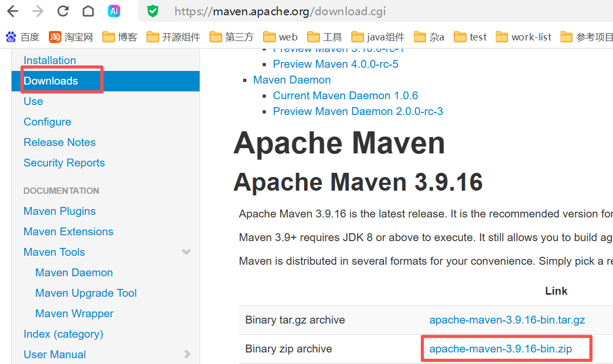Viewport: 613px width, 364px height.
Task: Open the Configure sidebar link
Action: 47,122
